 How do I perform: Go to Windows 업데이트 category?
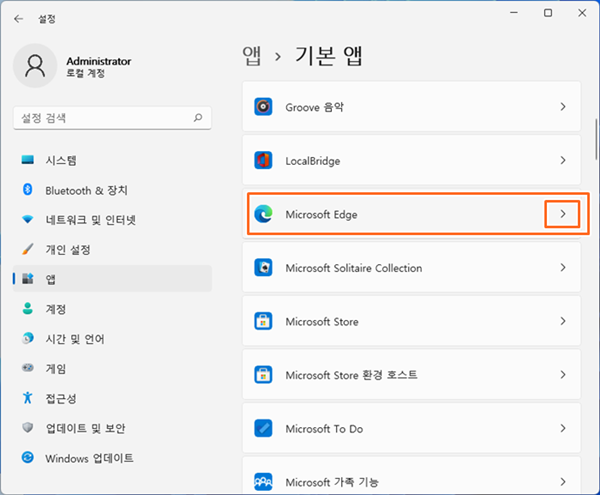(x=112, y=458)
